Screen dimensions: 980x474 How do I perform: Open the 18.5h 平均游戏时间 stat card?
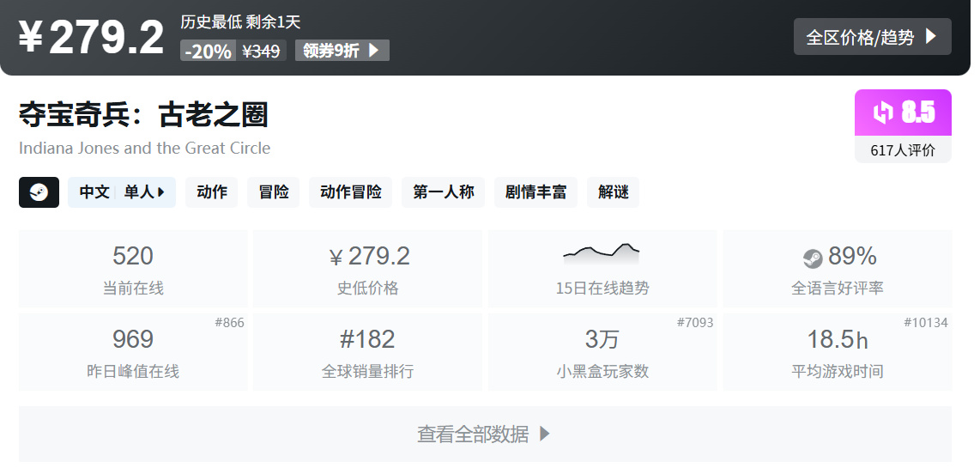[838, 352]
